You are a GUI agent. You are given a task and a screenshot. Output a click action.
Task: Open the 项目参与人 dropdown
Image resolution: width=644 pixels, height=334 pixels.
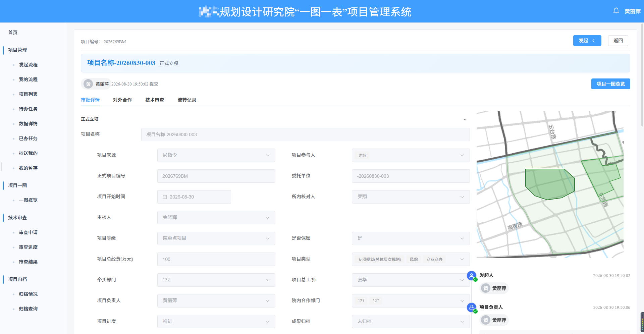411,155
